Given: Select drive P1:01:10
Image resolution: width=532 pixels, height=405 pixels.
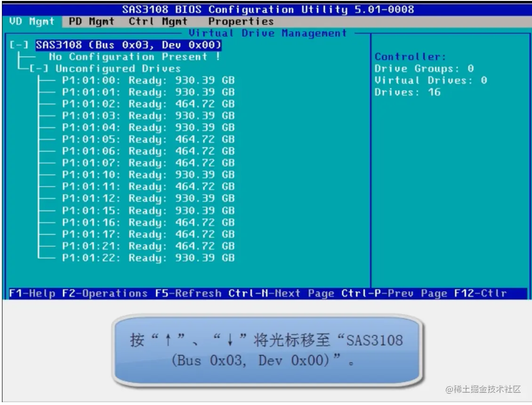Looking at the screenshot, I should click(x=148, y=175).
